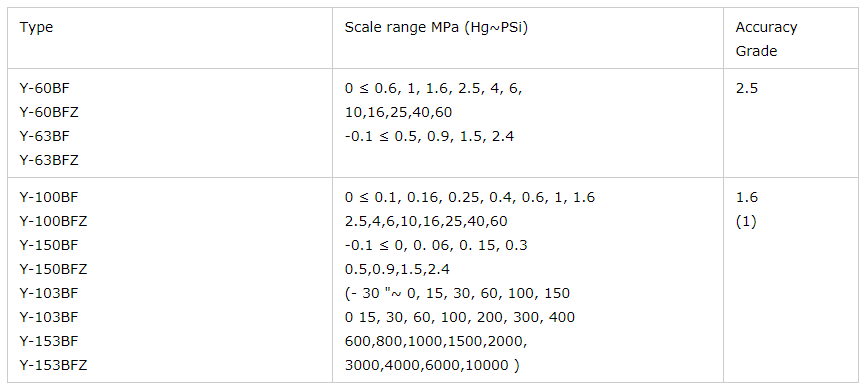
Task: Click the 600,800,1000,1500,2000 PSI line
Action: (436, 342)
